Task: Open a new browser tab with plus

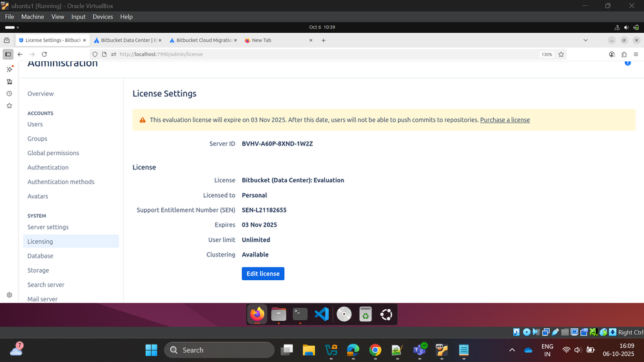Action: [x=323, y=40]
